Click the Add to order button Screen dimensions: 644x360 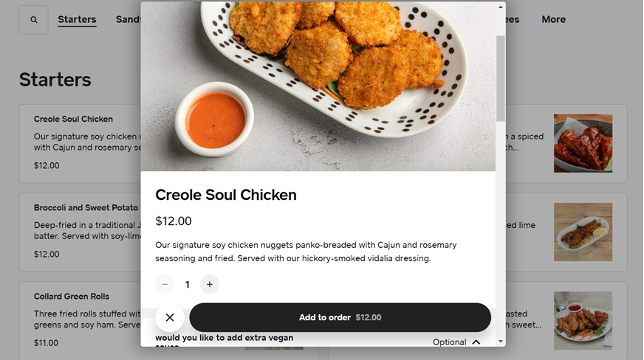[340, 317]
